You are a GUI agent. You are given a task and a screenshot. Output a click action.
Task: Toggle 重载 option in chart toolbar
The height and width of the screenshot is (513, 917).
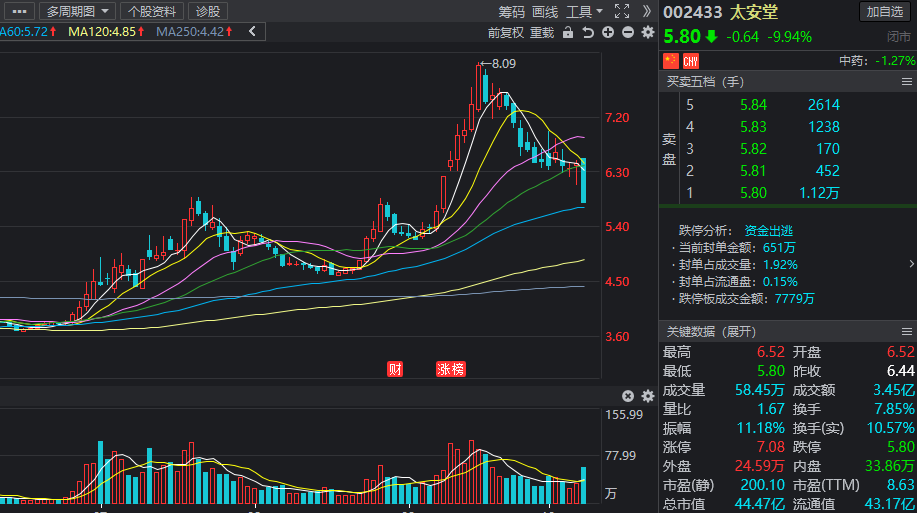(542, 33)
